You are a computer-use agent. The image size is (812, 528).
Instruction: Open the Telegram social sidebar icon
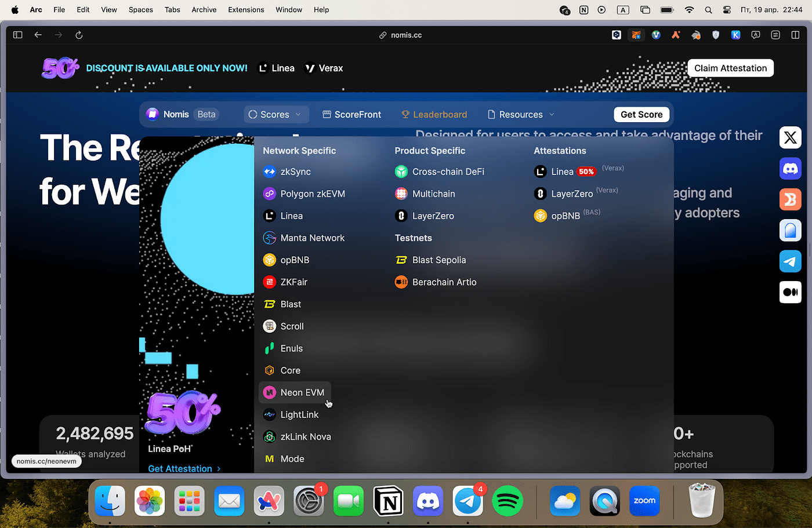(790, 261)
